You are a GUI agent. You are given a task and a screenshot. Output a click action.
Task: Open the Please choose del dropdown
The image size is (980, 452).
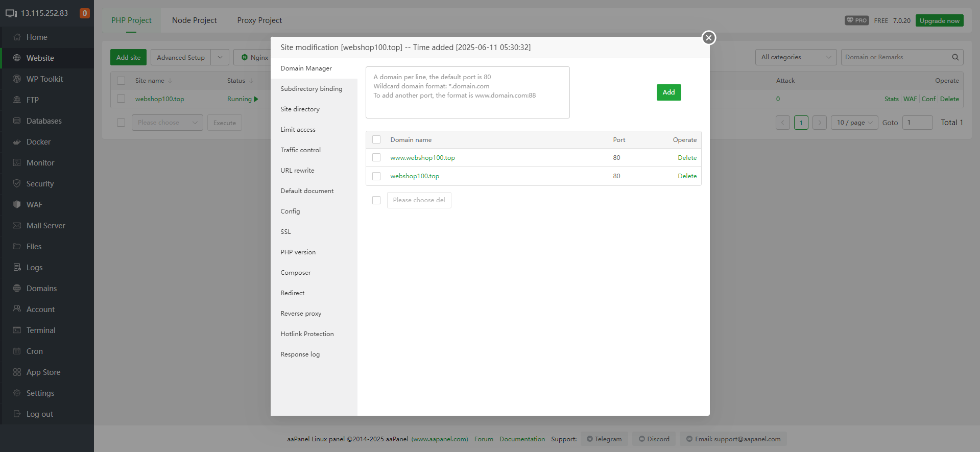(x=419, y=200)
